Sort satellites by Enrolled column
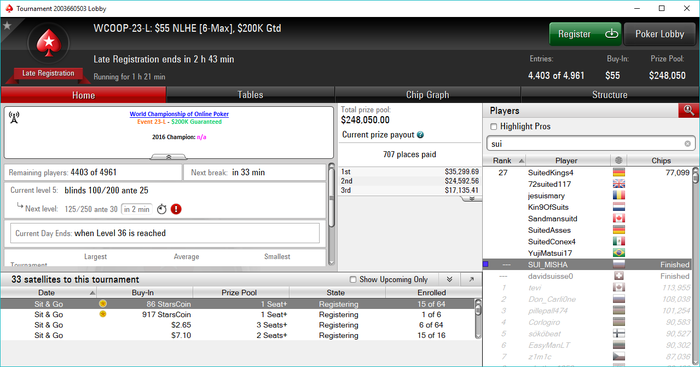 (431, 292)
